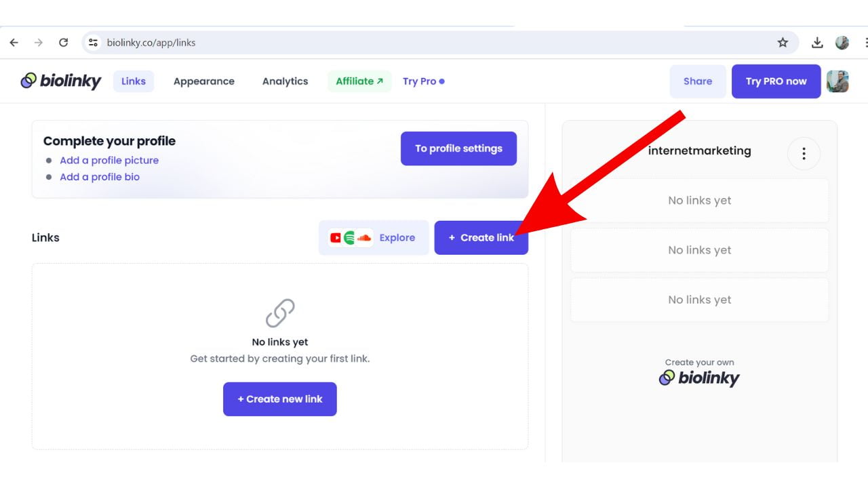Image resolution: width=868 pixels, height=488 pixels.
Task: Open three-dot menu beside internetmarketing
Action: tap(804, 154)
